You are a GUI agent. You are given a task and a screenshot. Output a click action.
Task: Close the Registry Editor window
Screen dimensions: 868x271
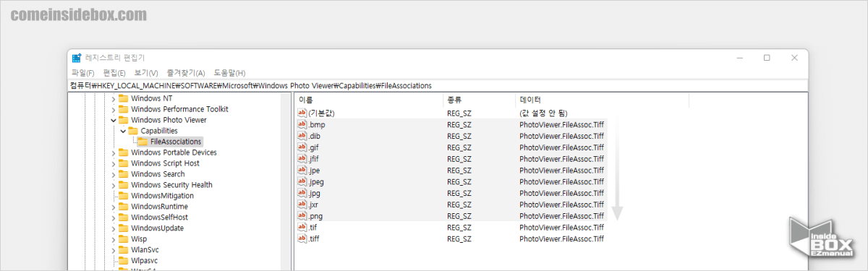coord(794,58)
